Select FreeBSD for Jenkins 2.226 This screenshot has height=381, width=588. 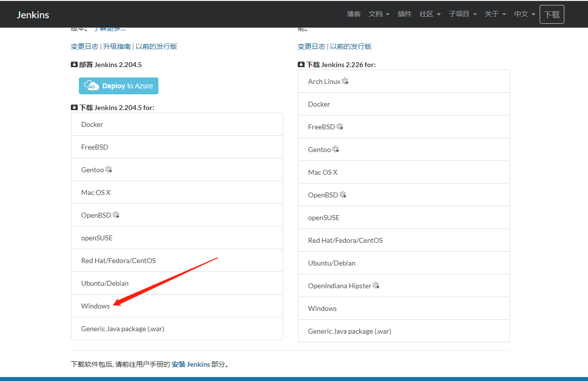[x=404, y=127]
